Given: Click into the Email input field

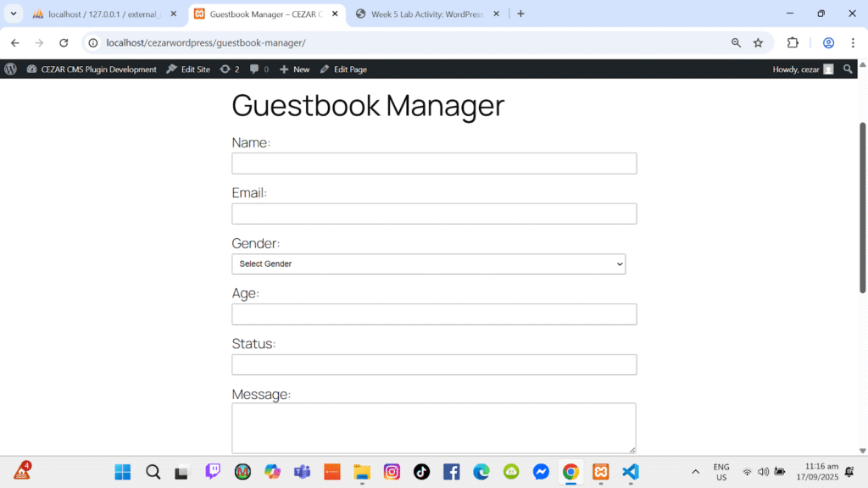Looking at the screenshot, I should tap(434, 214).
